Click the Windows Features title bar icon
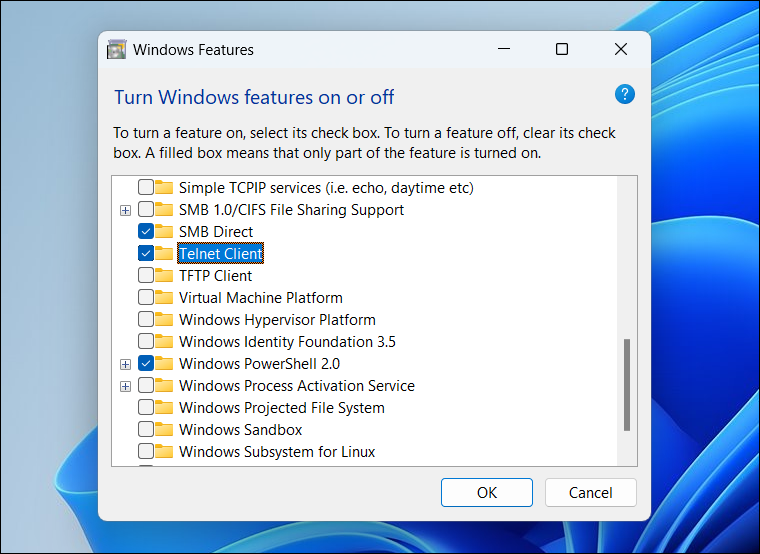This screenshot has width=760, height=554. 116,49
